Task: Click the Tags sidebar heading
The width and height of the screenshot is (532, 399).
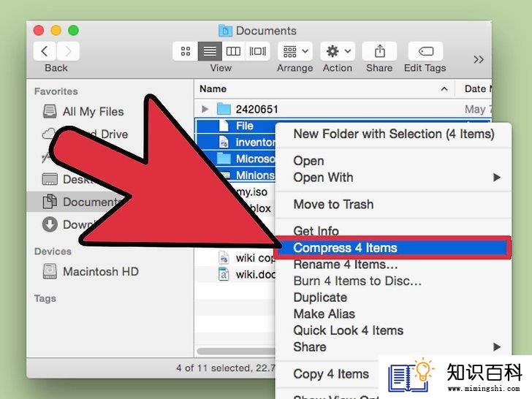Action: pyautogui.click(x=45, y=299)
